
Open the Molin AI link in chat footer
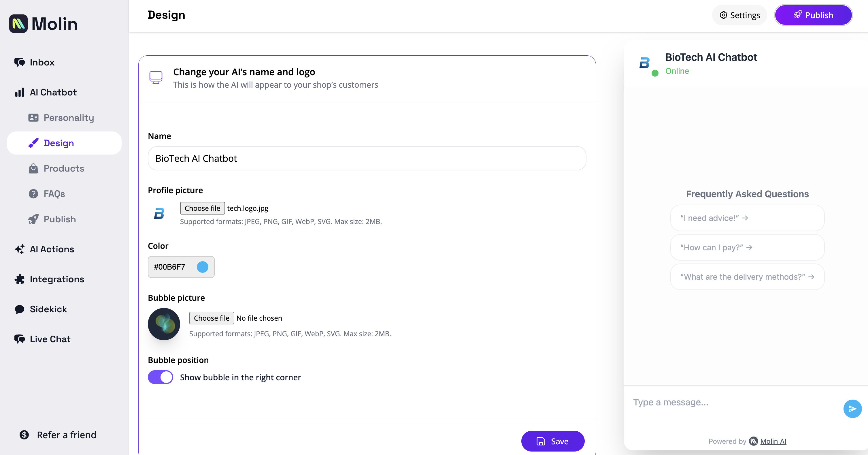pos(773,441)
